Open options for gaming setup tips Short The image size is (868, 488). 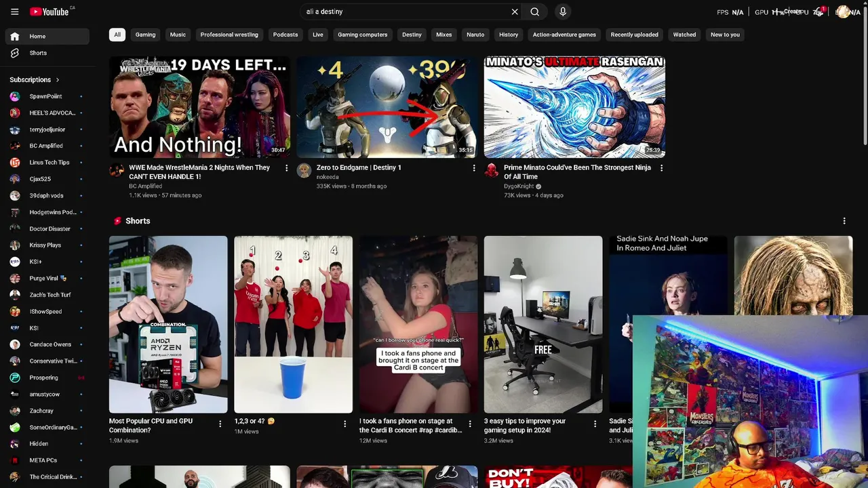pos(595,424)
